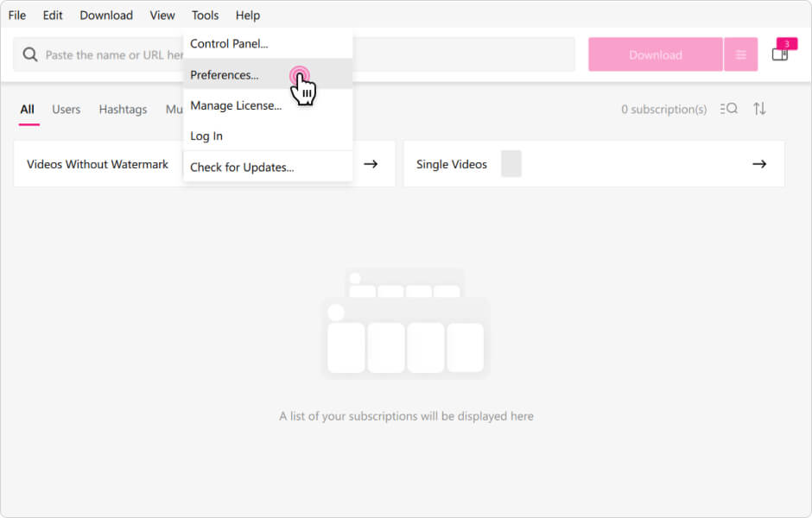
Task: Open the download options sliders icon
Action: (x=740, y=54)
